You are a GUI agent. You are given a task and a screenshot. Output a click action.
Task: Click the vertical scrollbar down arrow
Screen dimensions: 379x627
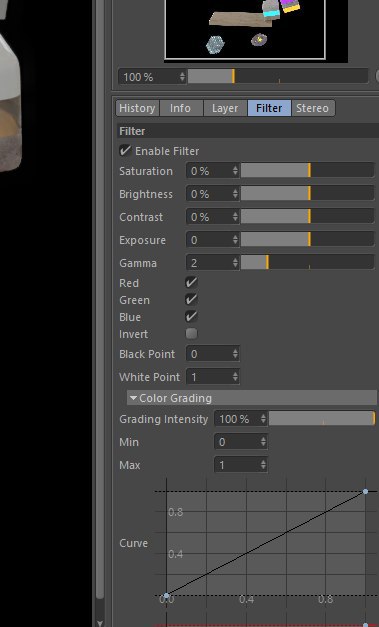pos(100,623)
